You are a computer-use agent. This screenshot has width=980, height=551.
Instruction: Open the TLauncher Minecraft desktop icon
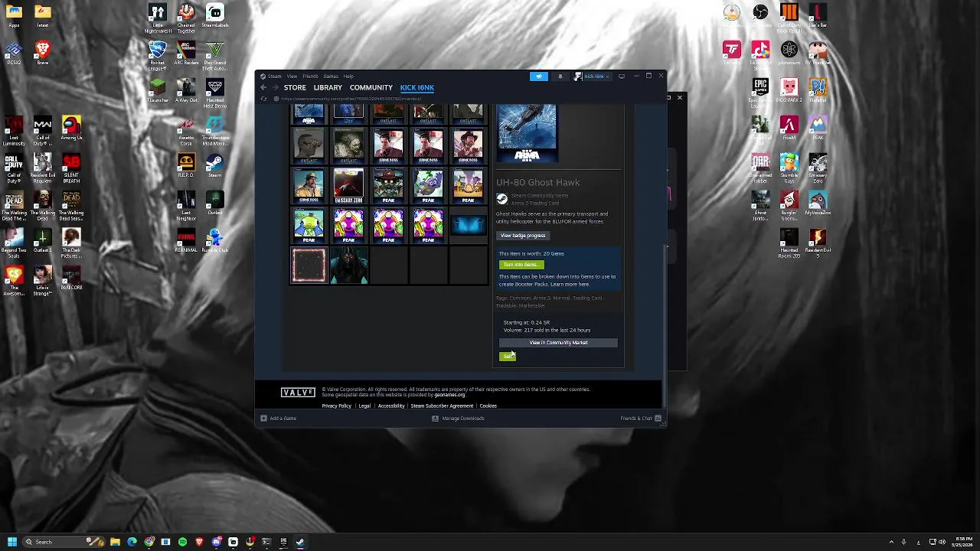pos(158,90)
